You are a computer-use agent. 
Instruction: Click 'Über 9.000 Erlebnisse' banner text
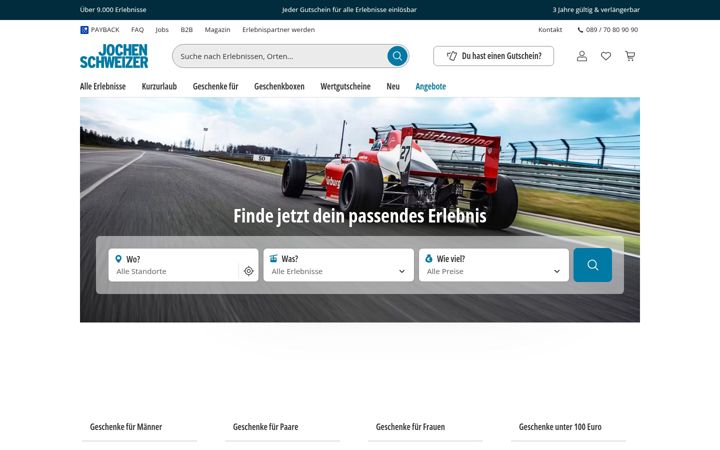point(113,10)
